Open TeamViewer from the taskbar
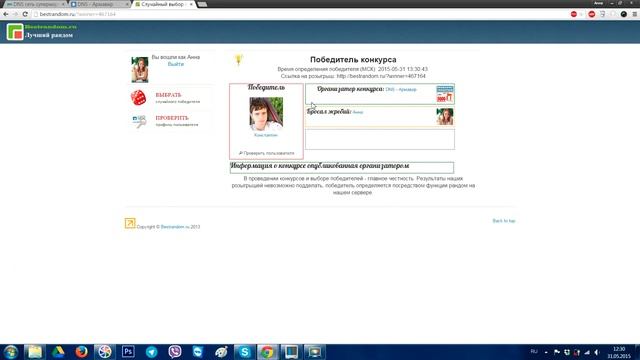The width and height of the screenshot is (640, 360). coord(198,352)
